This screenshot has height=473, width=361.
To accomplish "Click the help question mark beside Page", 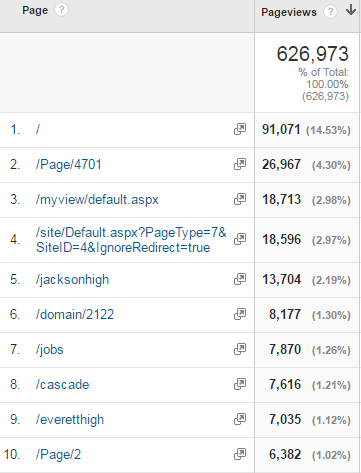I will click(x=61, y=10).
